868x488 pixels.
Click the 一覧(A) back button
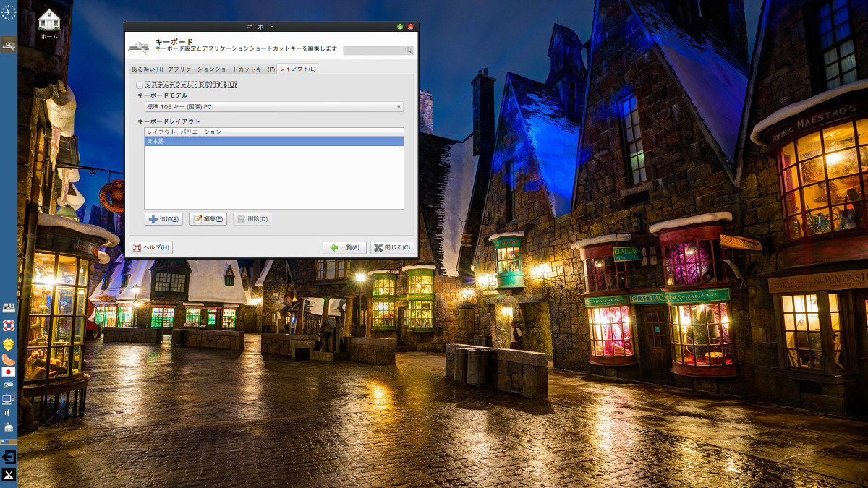click(x=344, y=247)
